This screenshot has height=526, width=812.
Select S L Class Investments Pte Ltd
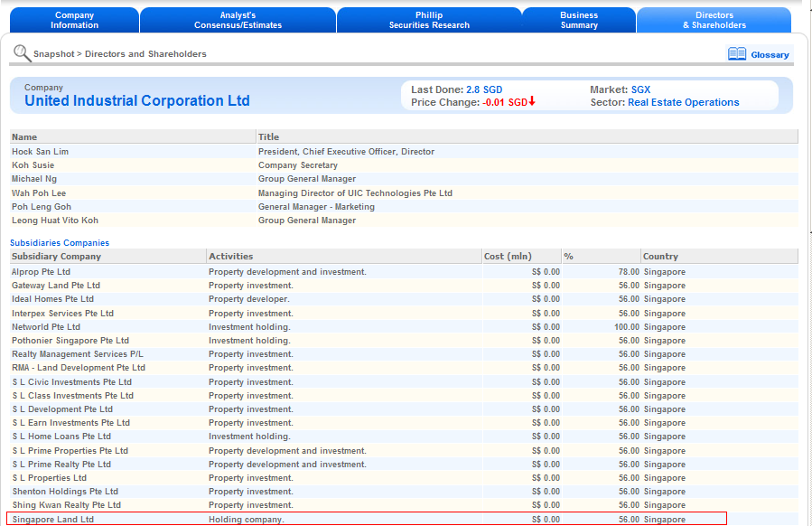pyautogui.click(x=73, y=396)
